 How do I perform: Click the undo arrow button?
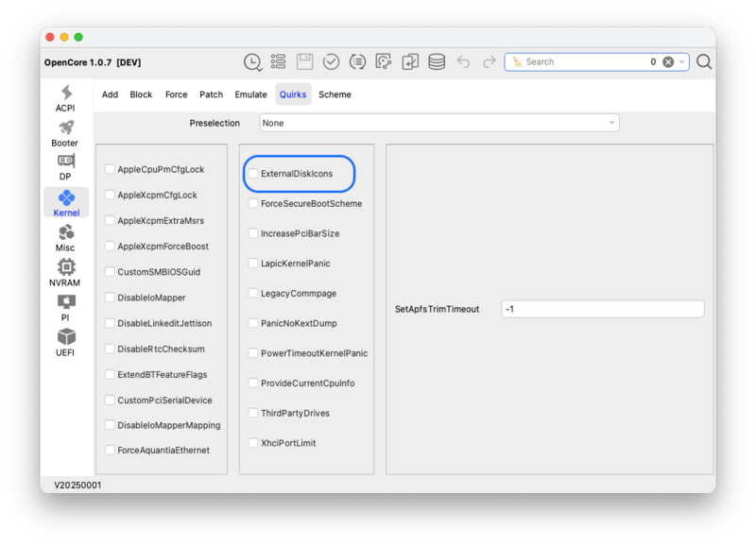pyautogui.click(x=463, y=62)
